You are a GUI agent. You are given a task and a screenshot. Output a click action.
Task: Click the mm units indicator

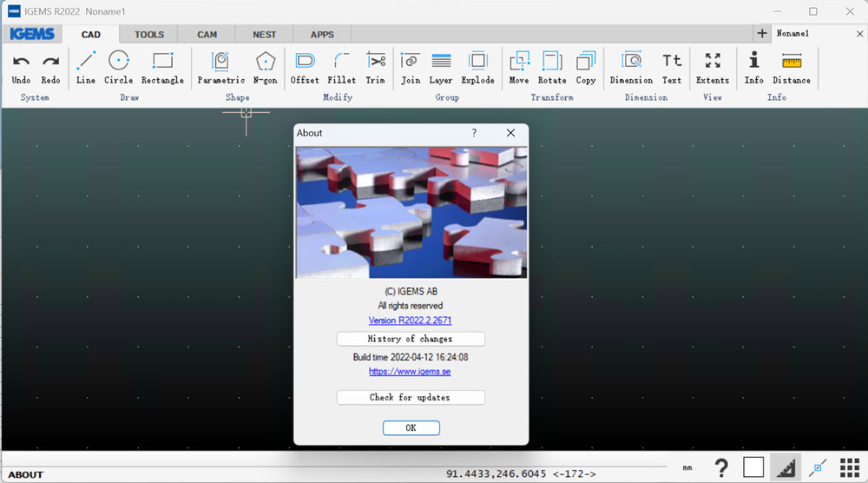687,468
